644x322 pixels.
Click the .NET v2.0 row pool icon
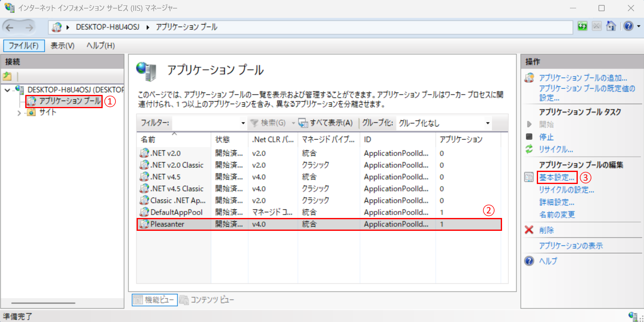[x=144, y=153]
